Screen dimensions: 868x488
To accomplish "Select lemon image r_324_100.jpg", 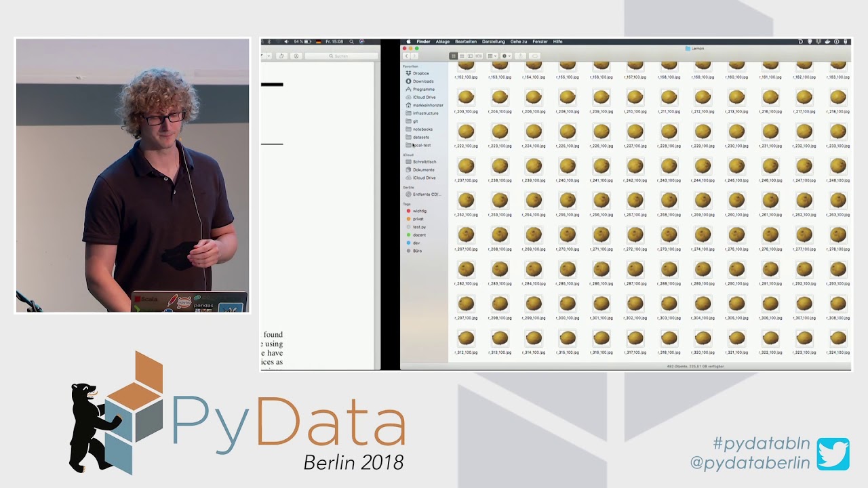I will point(838,338).
